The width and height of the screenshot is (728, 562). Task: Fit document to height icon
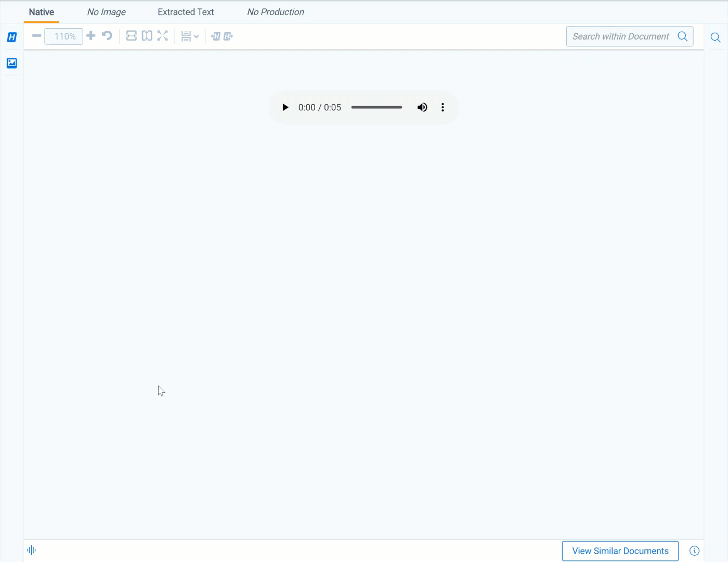point(147,36)
